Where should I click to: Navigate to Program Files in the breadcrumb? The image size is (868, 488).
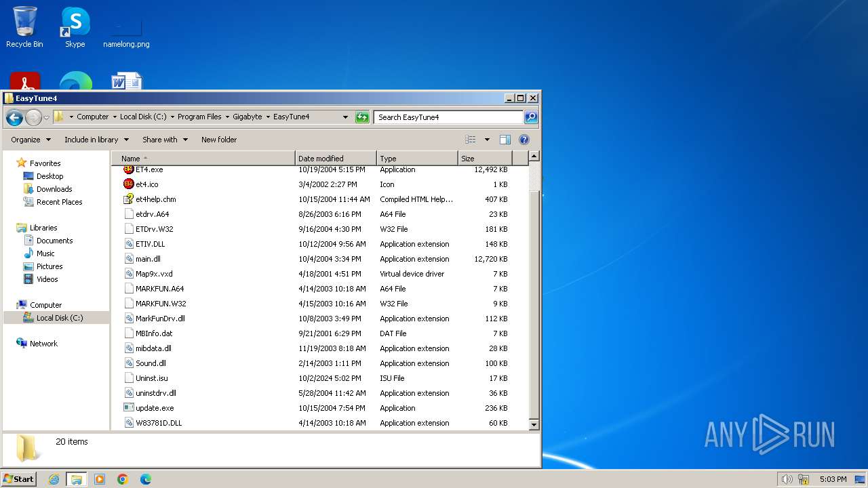coord(199,117)
